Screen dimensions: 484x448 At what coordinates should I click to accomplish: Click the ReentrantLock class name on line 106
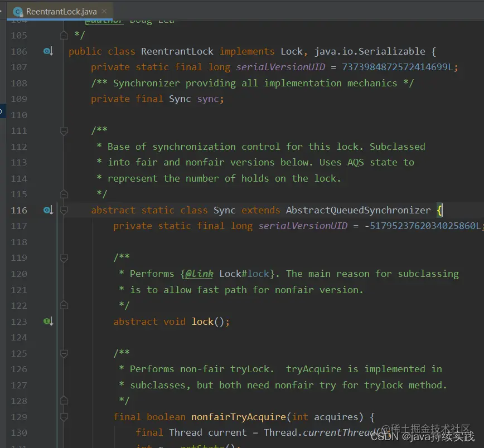(177, 51)
